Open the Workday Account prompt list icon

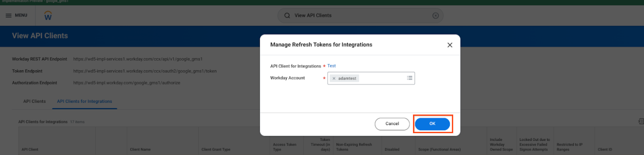(409, 78)
